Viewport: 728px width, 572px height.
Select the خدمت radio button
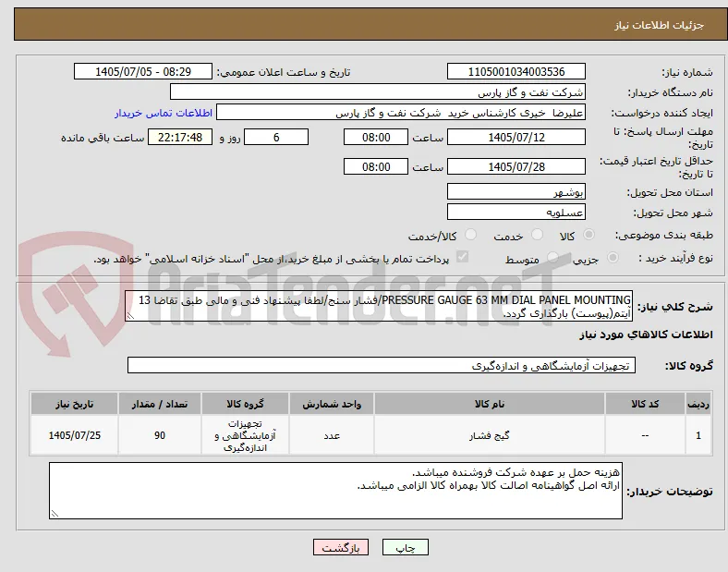coord(537,235)
